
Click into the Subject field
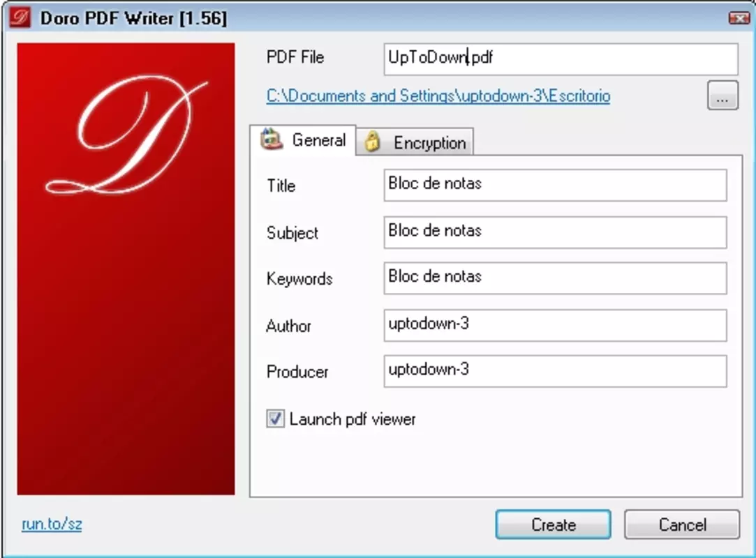point(555,232)
